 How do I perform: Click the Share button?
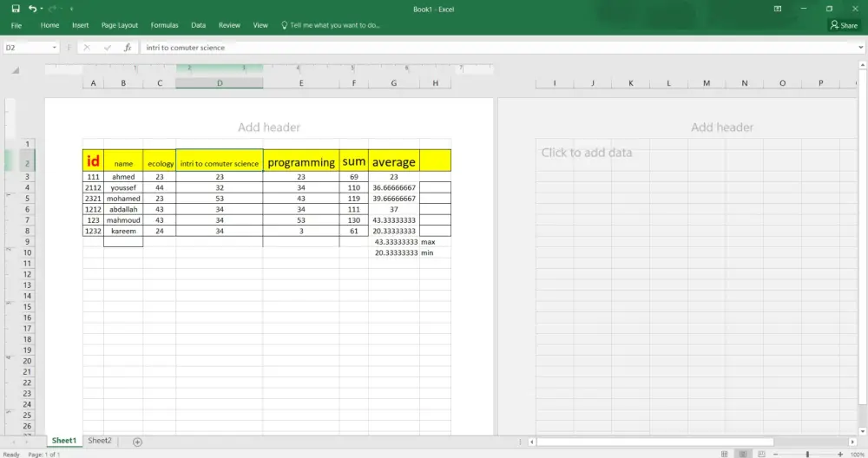(x=844, y=25)
